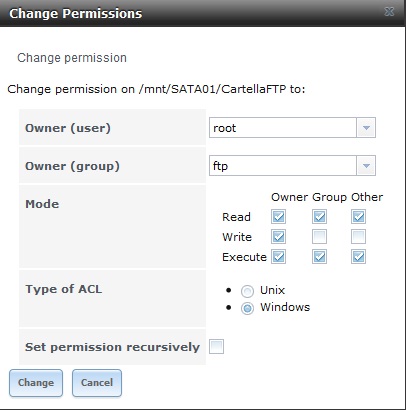Uncheck Group Execute permission
Image resolution: width=406 pixels, height=410 pixels.
[x=319, y=257]
